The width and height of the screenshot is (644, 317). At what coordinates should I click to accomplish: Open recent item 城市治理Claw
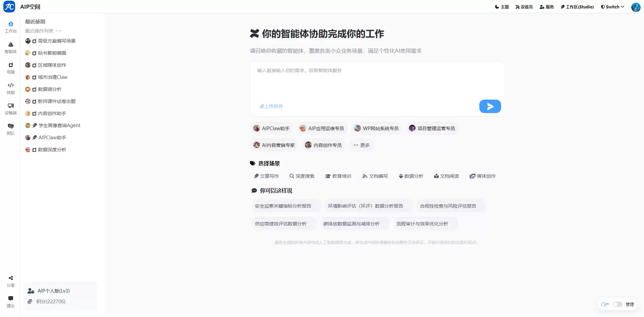tap(53, 77)
